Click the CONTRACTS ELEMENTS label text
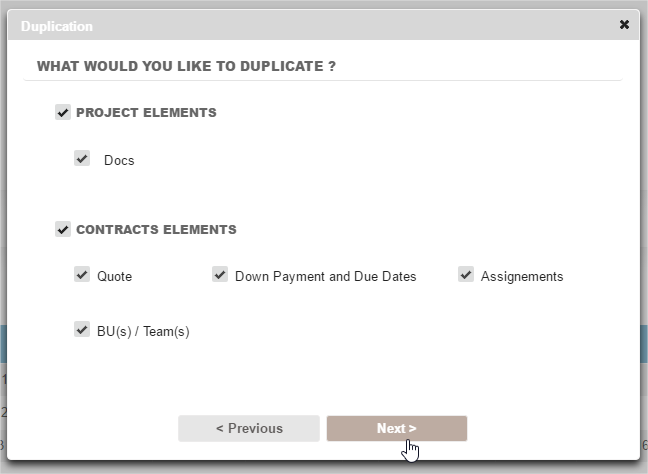648x474 pixels. 156,230
